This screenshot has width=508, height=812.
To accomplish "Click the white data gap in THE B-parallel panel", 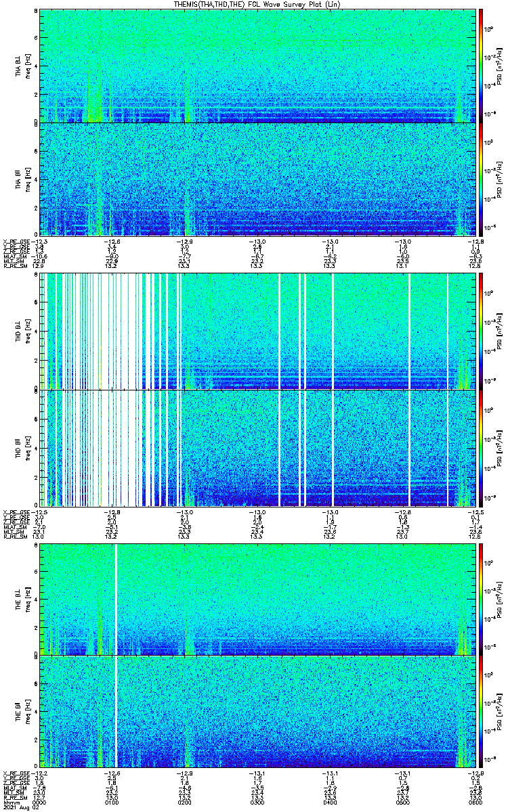I will [x=117, y=710].
